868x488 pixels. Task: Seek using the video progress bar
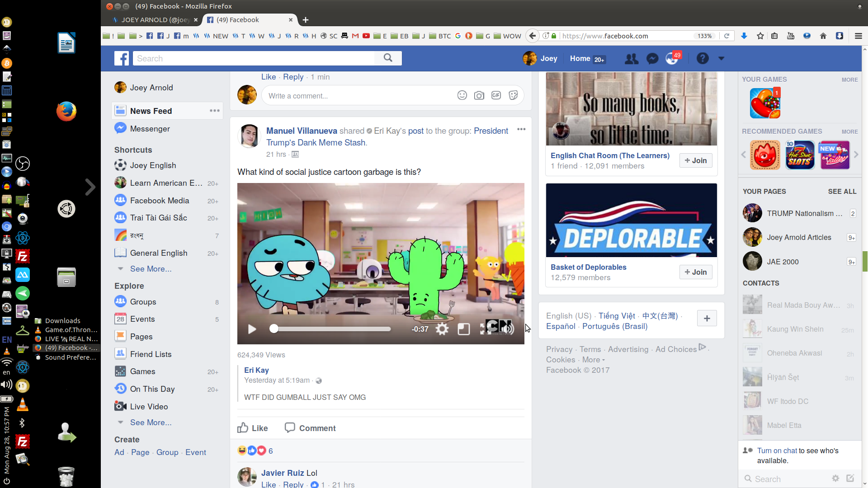(x=330, y=329)
